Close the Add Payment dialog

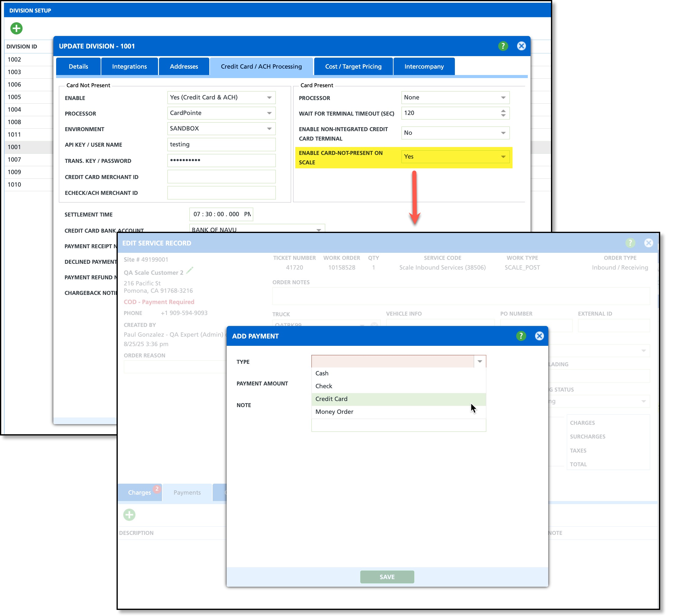[x=539, y=336]
